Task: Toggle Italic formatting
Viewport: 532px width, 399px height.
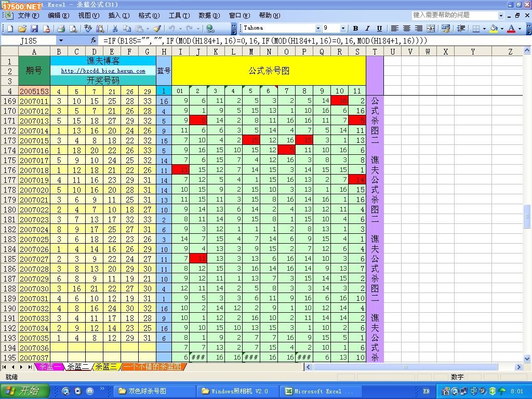Action: click(367, 29)
